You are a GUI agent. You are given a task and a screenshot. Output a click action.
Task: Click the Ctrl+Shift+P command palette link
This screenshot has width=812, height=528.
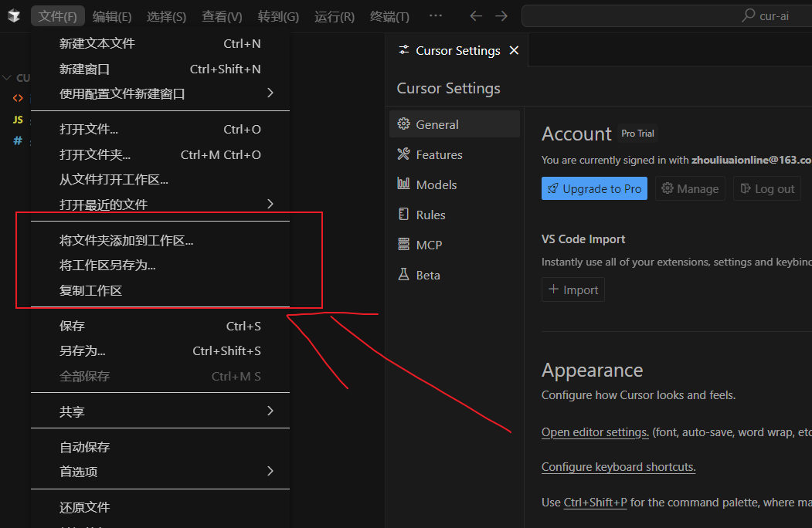pos(595,503)
